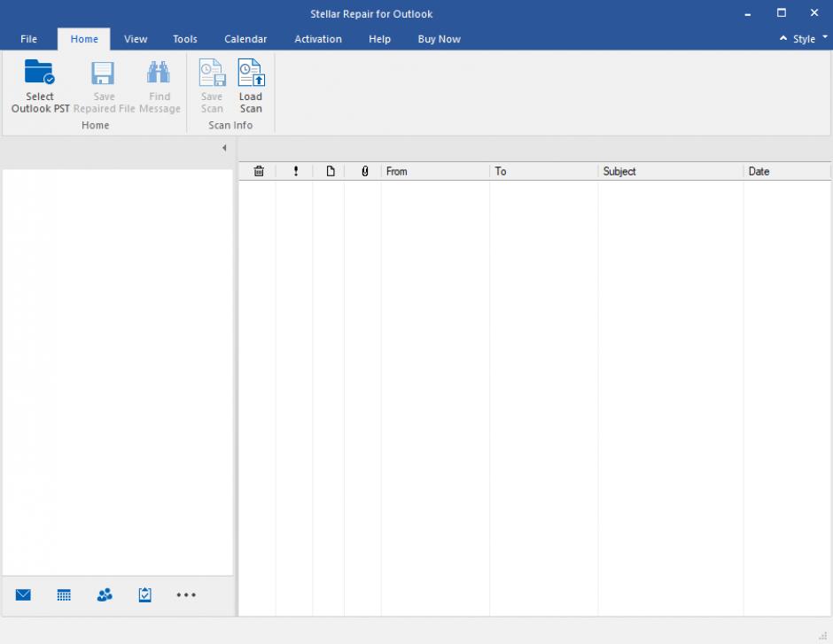Minimize the Stellar Repair window
Image resolution: width=833 pixels, height=644 pixels.
pos(747,14)
